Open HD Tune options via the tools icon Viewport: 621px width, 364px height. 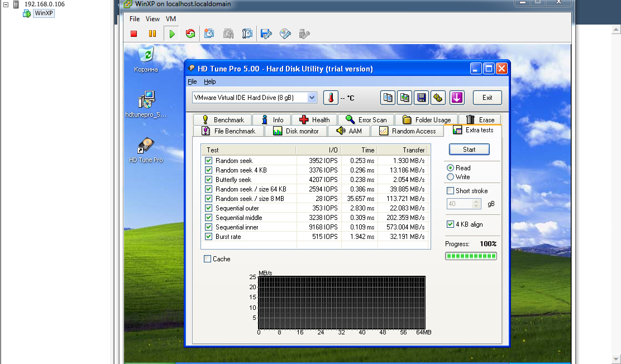438,98
